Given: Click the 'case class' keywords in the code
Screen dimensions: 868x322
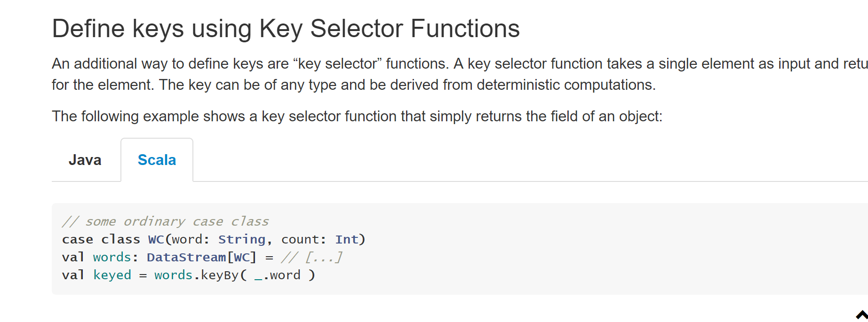Looking at the screenshot, I should (x=101, y=239).
